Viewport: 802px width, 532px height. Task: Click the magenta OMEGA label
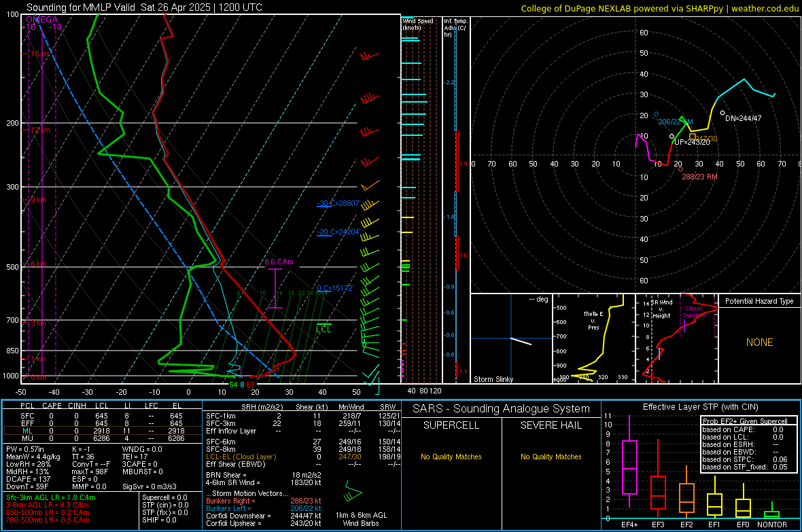point(41,20)
